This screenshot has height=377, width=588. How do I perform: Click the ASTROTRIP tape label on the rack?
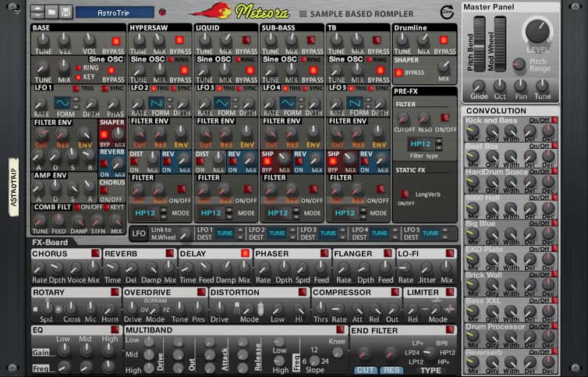pos(14,187)
